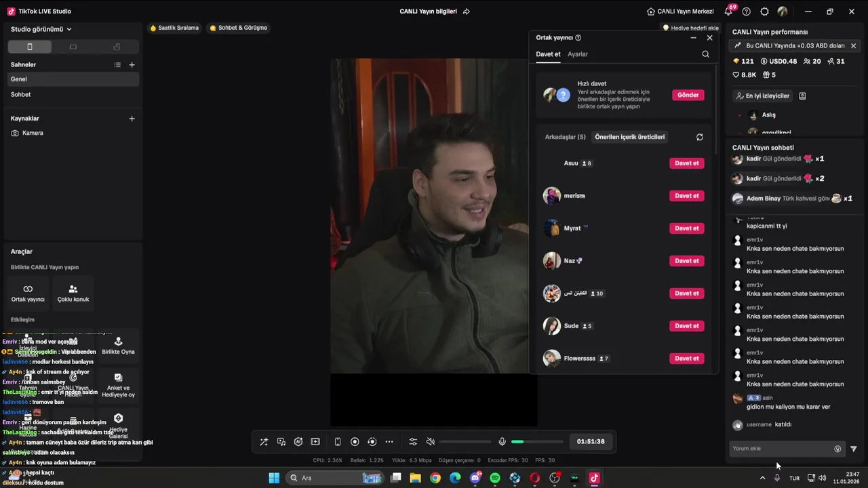868x488 pixels.
Task: Select the landscape layout mode button
Action: pyautogui.click(x=73, y=47)
